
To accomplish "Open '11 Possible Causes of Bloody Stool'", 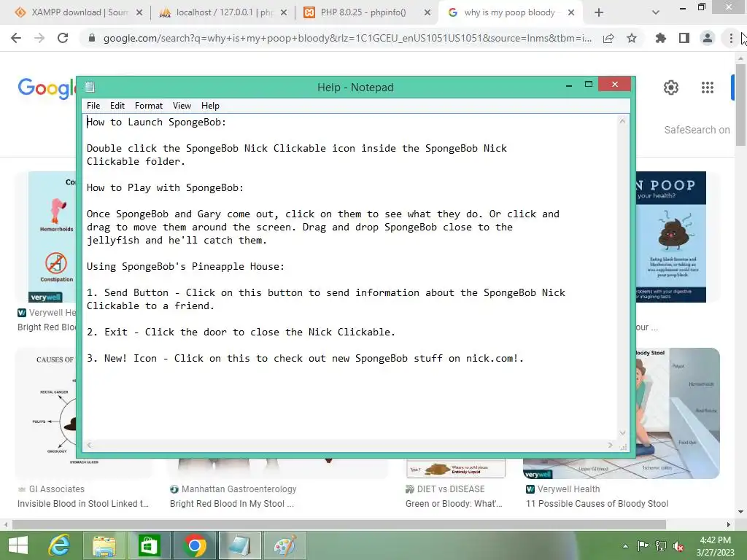I will point(597,504).
